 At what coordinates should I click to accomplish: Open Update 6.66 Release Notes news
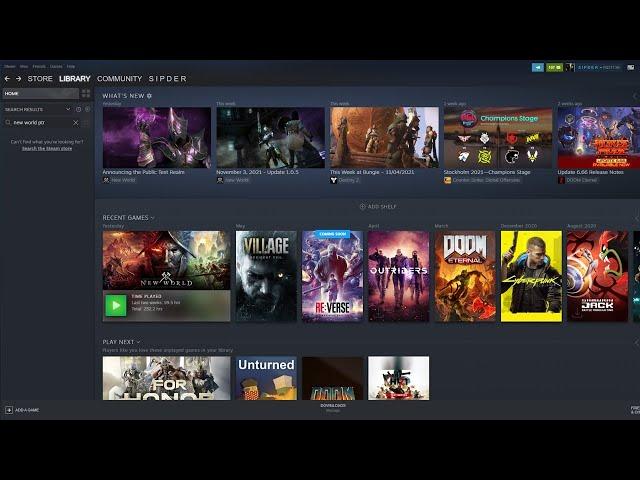coord(599,138)
